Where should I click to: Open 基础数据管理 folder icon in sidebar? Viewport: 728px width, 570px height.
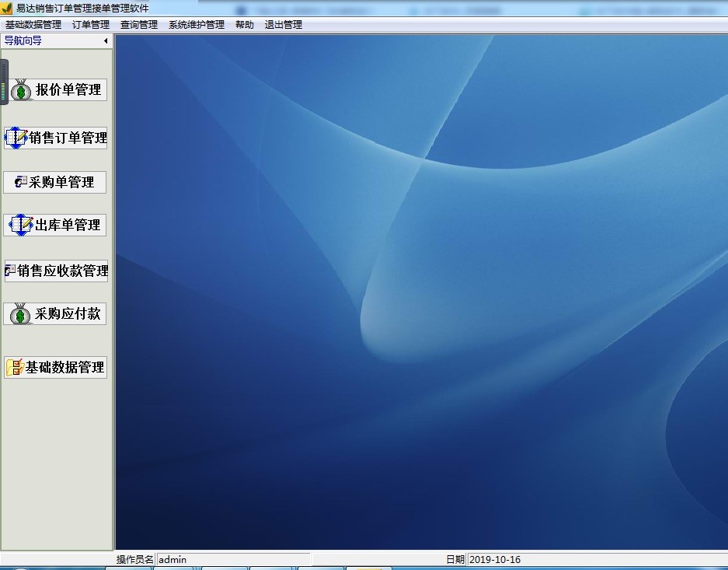point(15,368)
